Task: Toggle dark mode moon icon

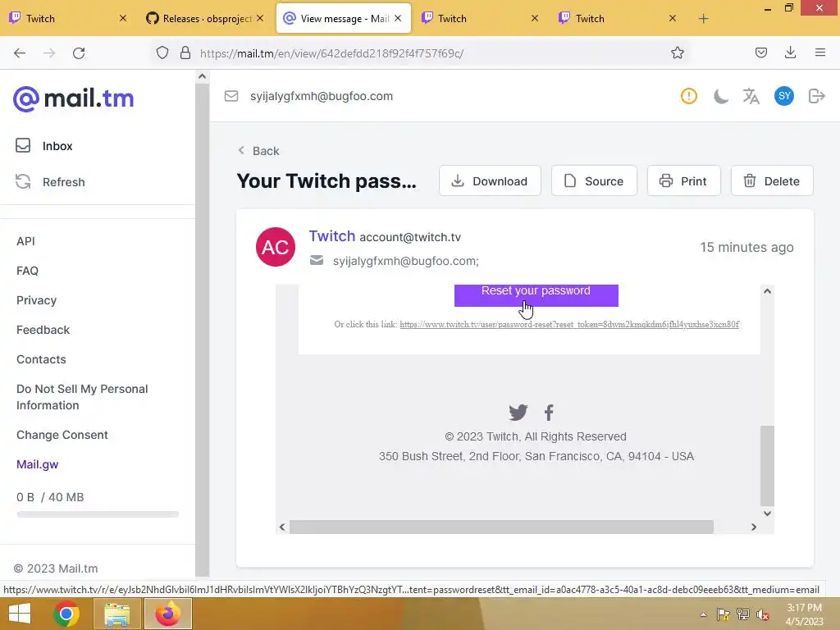Action: click(720, 97)
